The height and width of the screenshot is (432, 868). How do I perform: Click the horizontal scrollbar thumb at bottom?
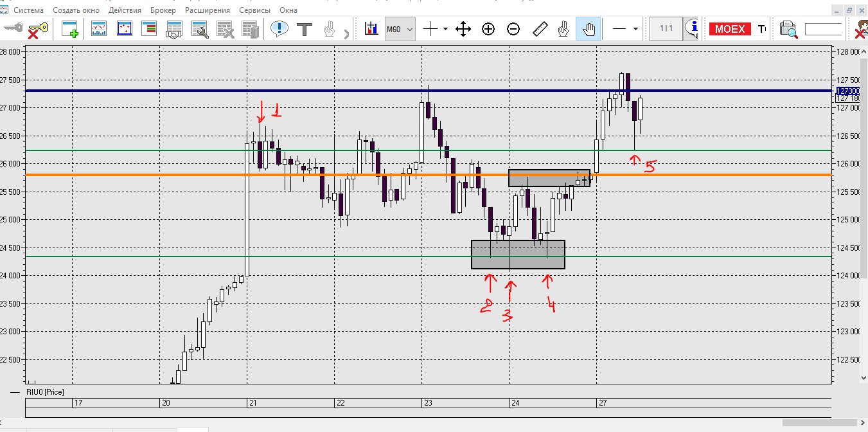(x=820, y=422)
